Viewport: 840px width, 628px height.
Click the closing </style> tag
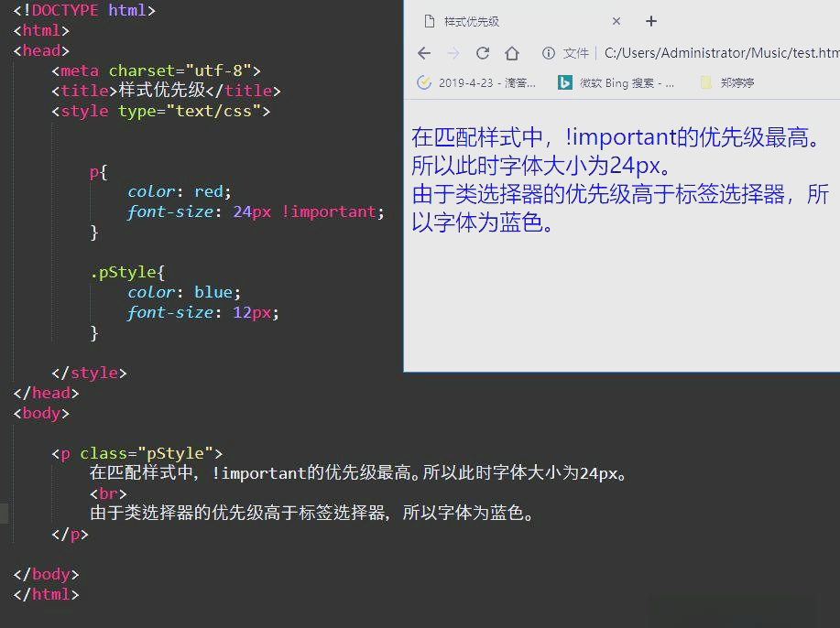click(89, 373)
